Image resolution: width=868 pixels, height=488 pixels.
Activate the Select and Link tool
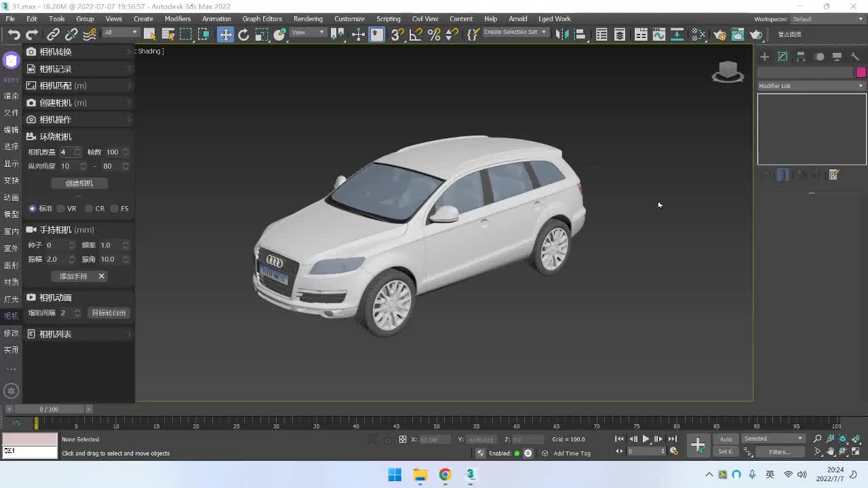53,35
